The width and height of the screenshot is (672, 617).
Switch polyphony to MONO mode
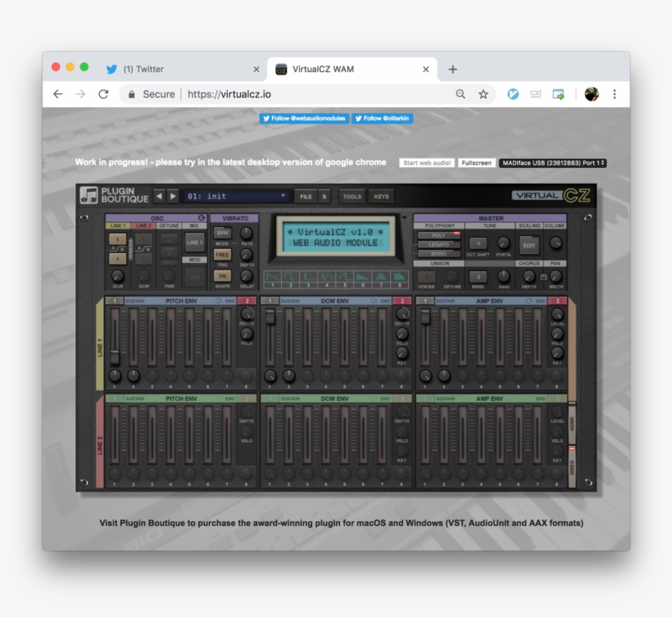[x=440, y=254]
